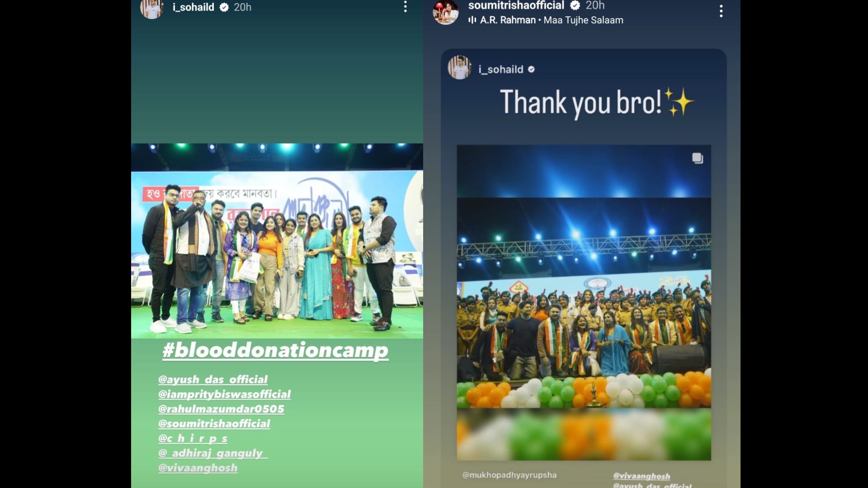Open the three-dot menu on i_sohaild story

point(406,6)
